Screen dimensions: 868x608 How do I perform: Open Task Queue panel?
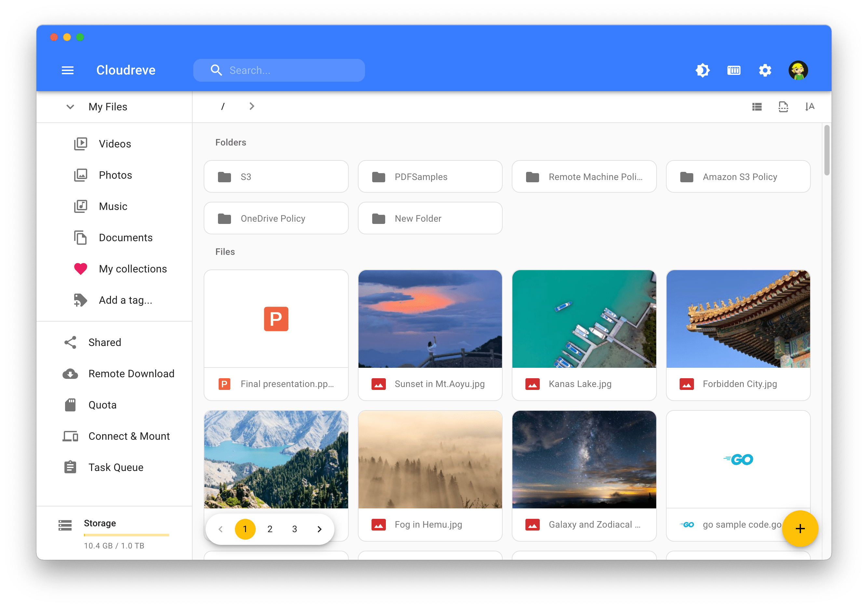point(115,467)
